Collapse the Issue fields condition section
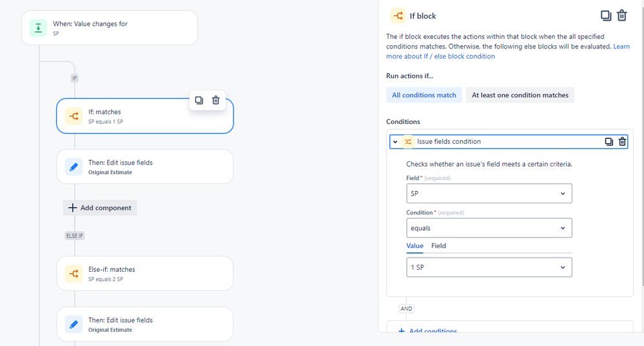The height and width of the screenshot is (346, 644). click(x=395, y=141)
